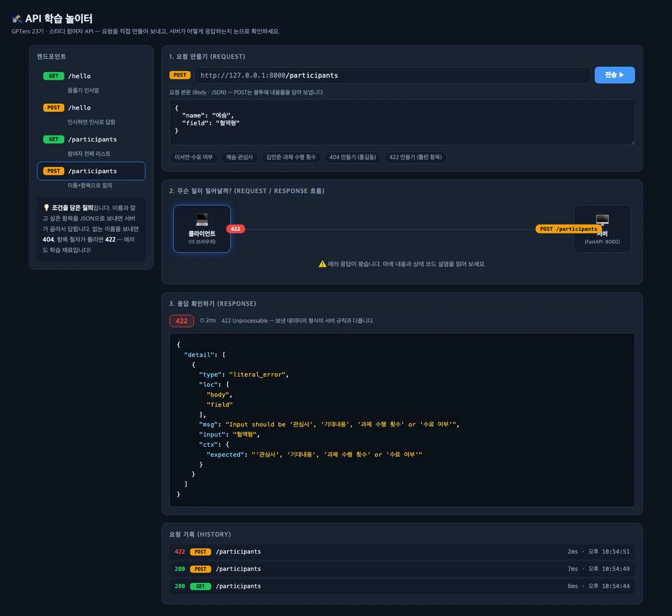Screen dimensions: 672x616
Task: Open the 200 POST /participants history entry
Action: 402,569
